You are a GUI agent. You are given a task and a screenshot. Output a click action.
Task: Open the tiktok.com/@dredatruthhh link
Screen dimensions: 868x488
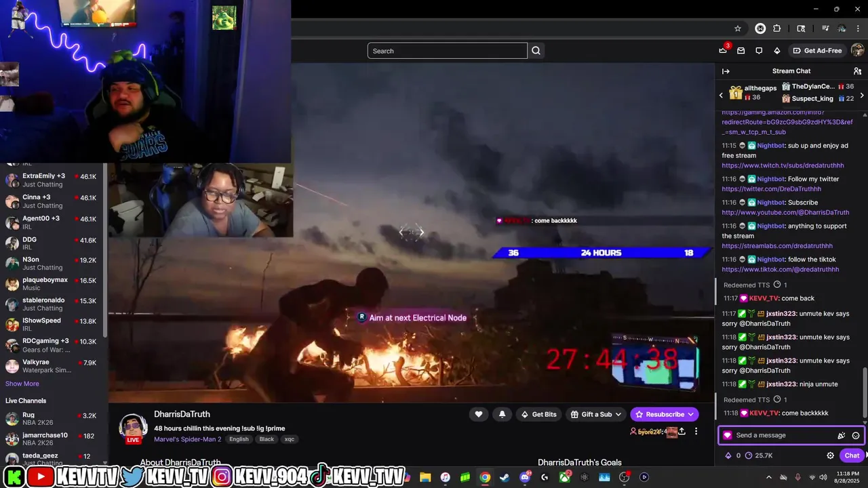tap(781, 269)
